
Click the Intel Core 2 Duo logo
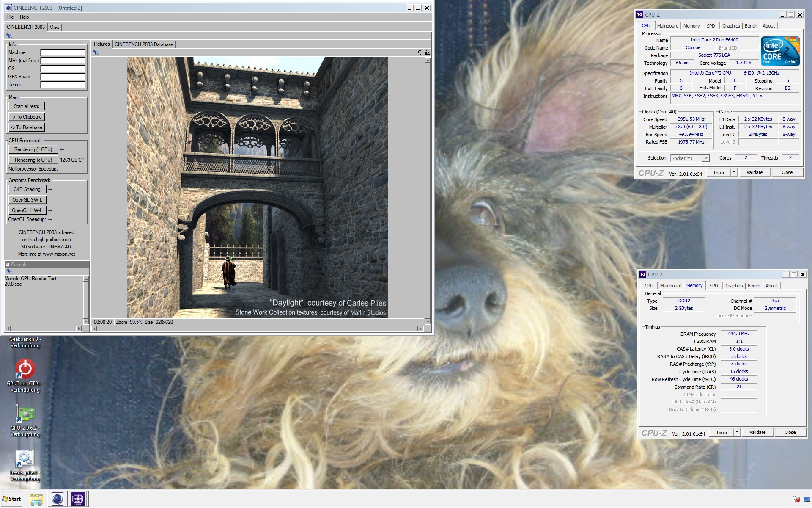click(x=780, y=51)
